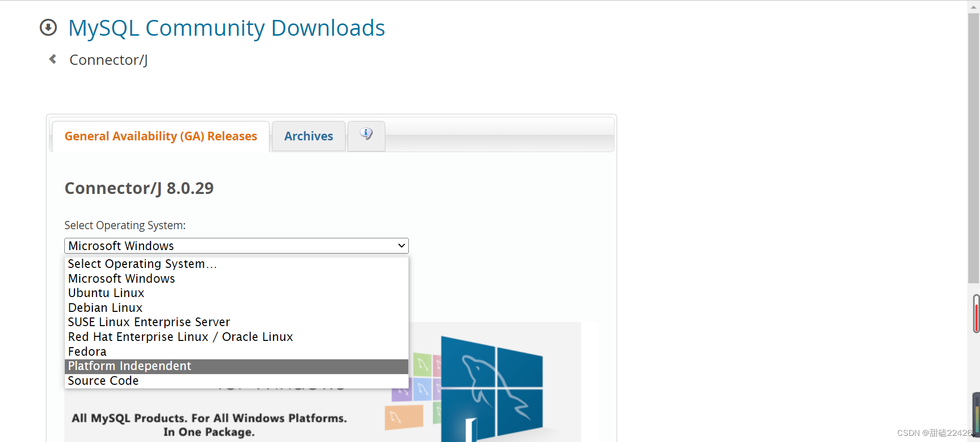Image resolution: width=980 pixels, height=442 pixels.
Task: Click the scrollbar up arrow
Action: pyautogui.click(x=973, y=7)
